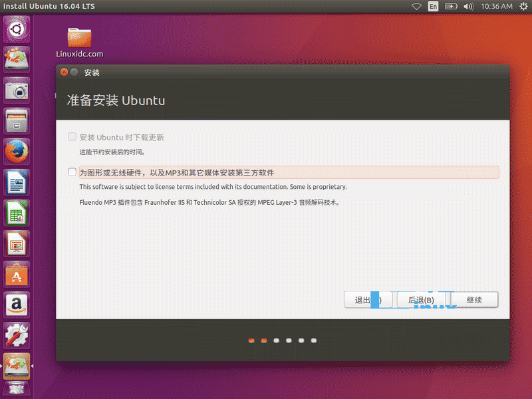Select the running installer icon in launcher

click(x=17, y=366)
